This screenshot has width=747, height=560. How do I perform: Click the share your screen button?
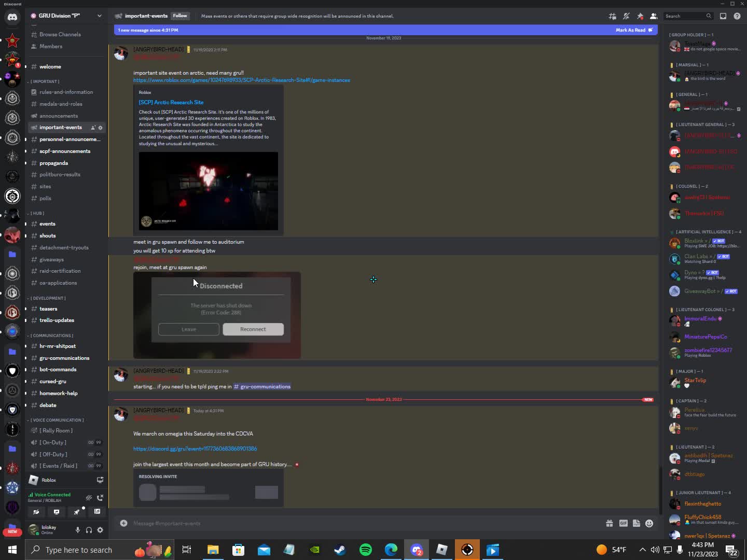pos(57,512)
